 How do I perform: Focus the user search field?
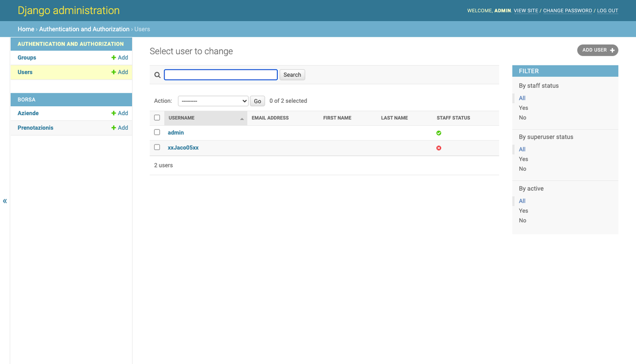click(221, 74)
